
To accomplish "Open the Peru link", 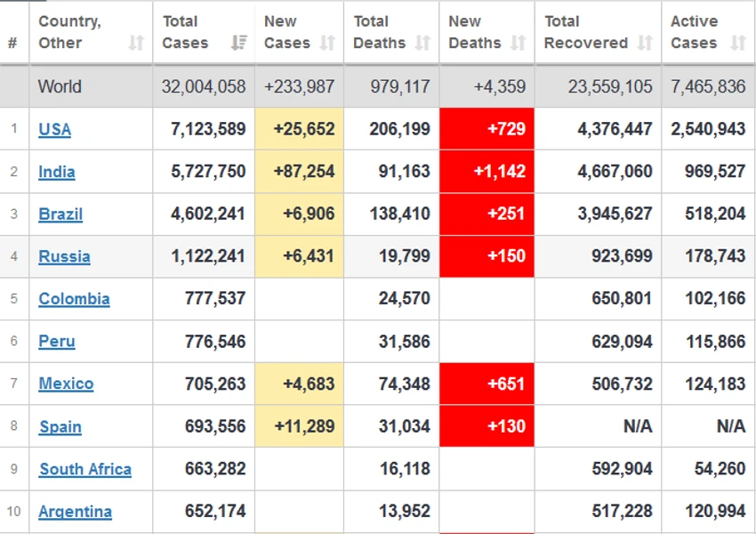I will (57, 342).
